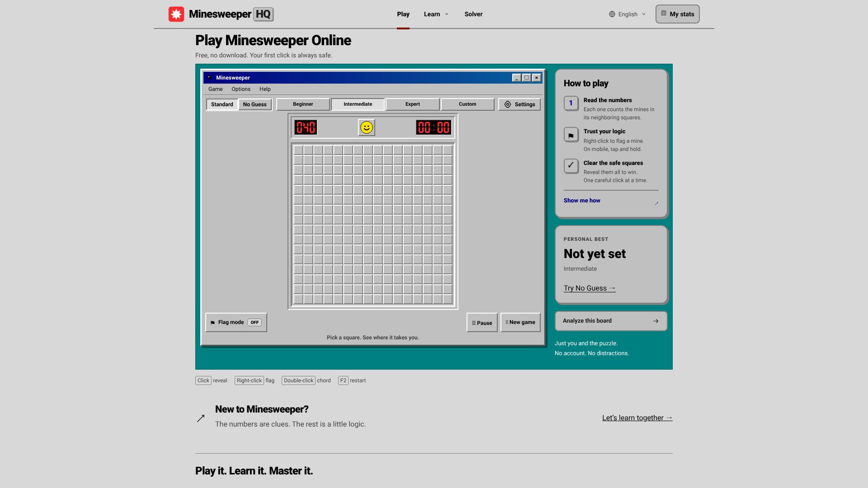This screenshot has width=868, height=488.
Task: Click the My stats chart icon
Action: pos(664,14)
